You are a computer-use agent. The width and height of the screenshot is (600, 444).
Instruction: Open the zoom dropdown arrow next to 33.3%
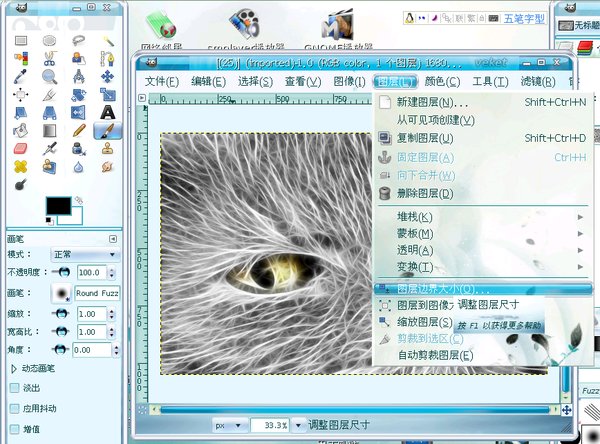point(298,425)
